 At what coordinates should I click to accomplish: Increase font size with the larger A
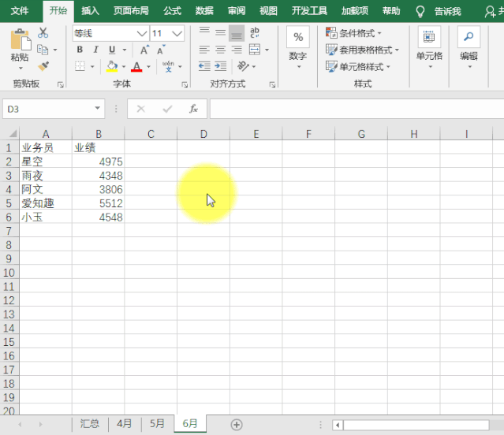tap(144, 50)
